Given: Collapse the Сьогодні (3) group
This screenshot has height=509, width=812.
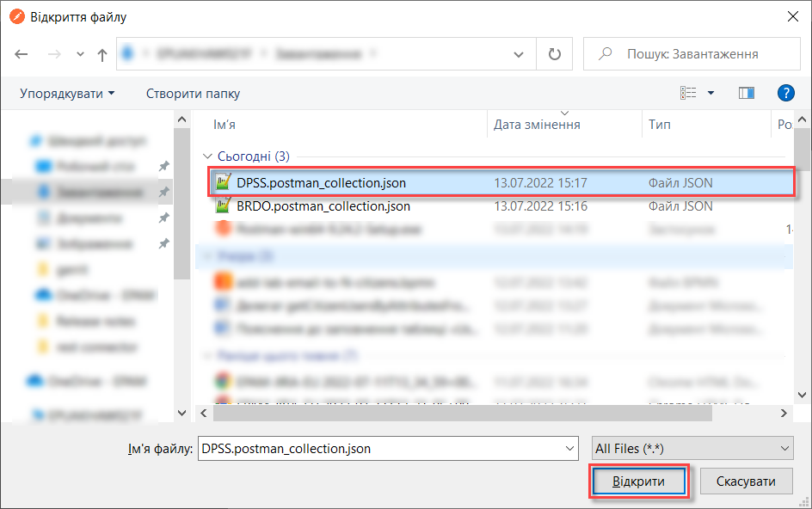Looking at the screenshot, I should click(207, 156).
